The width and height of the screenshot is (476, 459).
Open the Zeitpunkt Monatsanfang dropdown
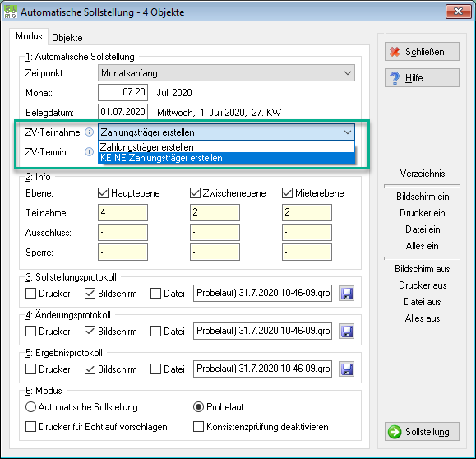(x=226, y=73)
